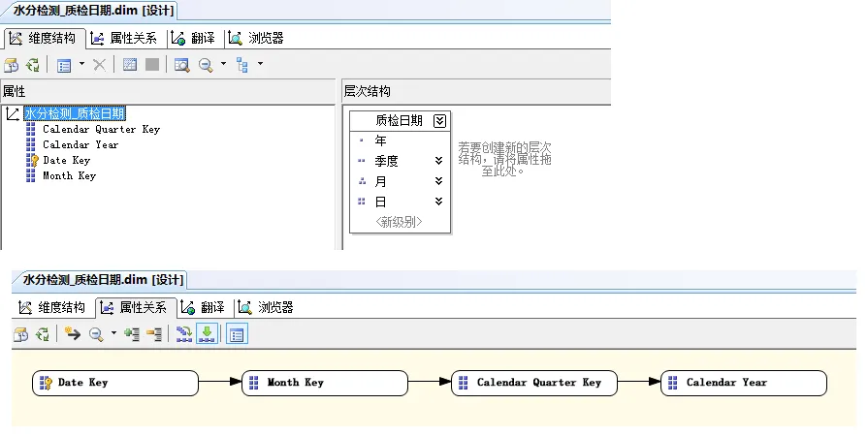Open the dropdown arrow beside tree layout icon
Viewport: 868px width, 436px height.
pos(260,64)
